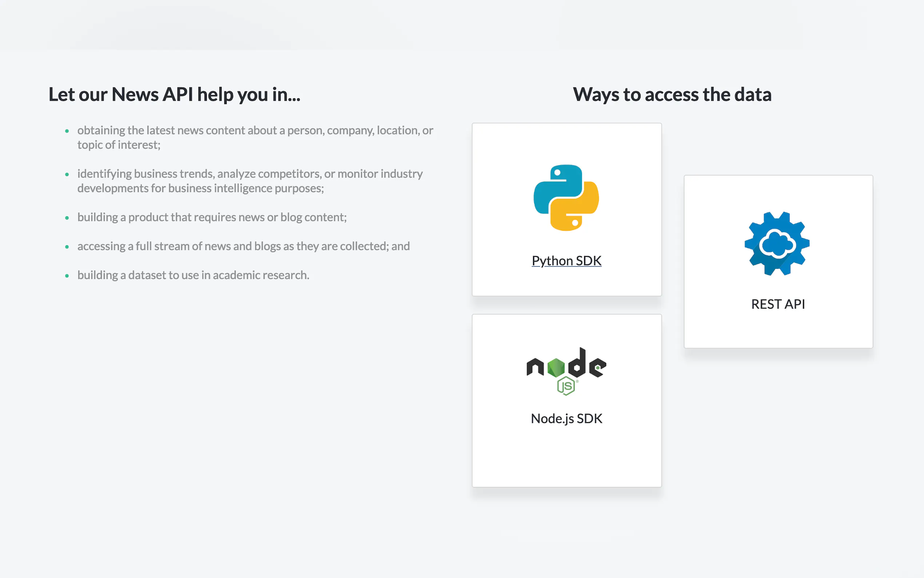Screen dimensions: 924x578
Task: Click the Node.js logo icon
Action: (566, 371)
